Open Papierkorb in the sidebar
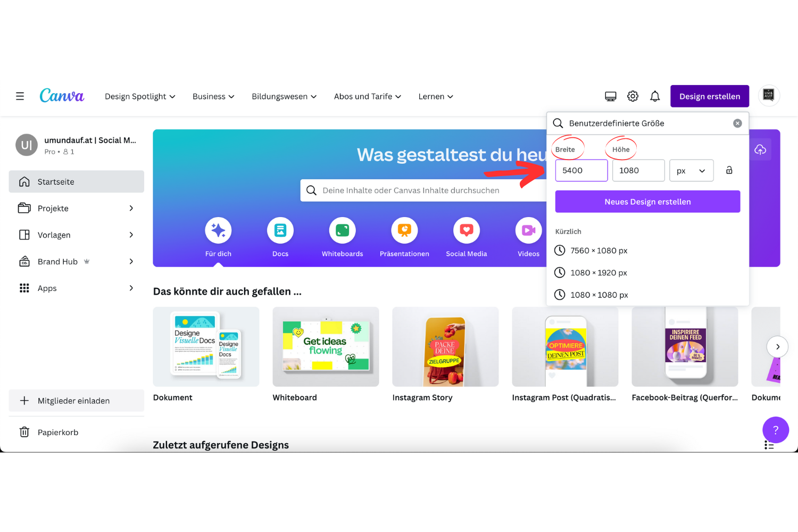Screen dimensions: 798x532 [x=77, y=432]
